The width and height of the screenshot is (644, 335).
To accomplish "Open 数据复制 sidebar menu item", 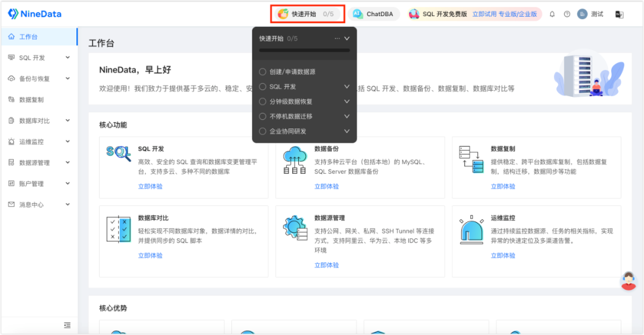I will (39, 100).
